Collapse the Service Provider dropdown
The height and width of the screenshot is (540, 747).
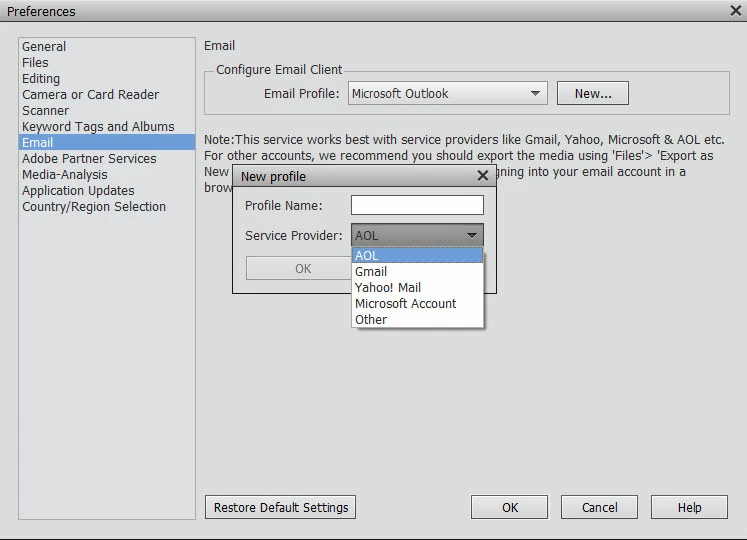(417, 235)
